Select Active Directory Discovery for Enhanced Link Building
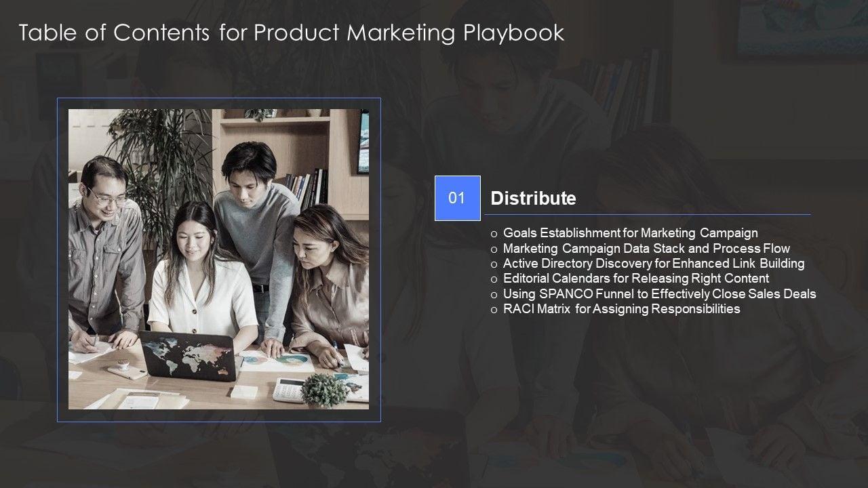Screen dimensions: 868x488 pyautogui.click(x=653, y=264)
